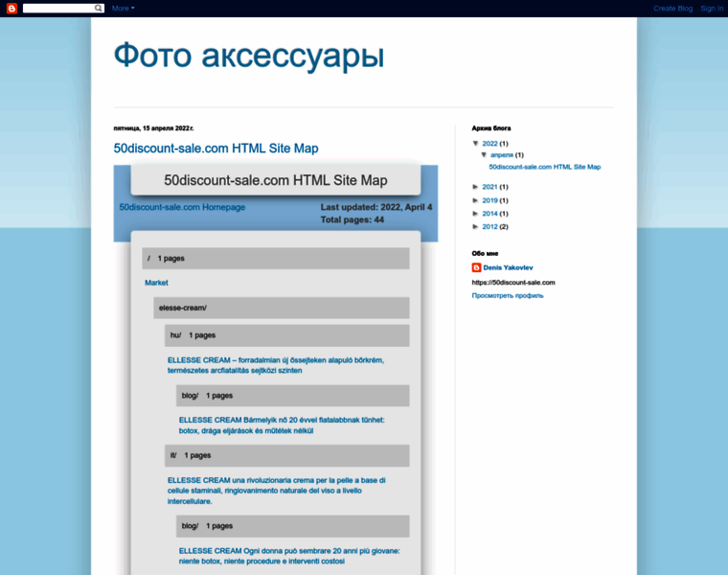
Task: Open the 2021 archive link
Action: click(x=489, y=187)
